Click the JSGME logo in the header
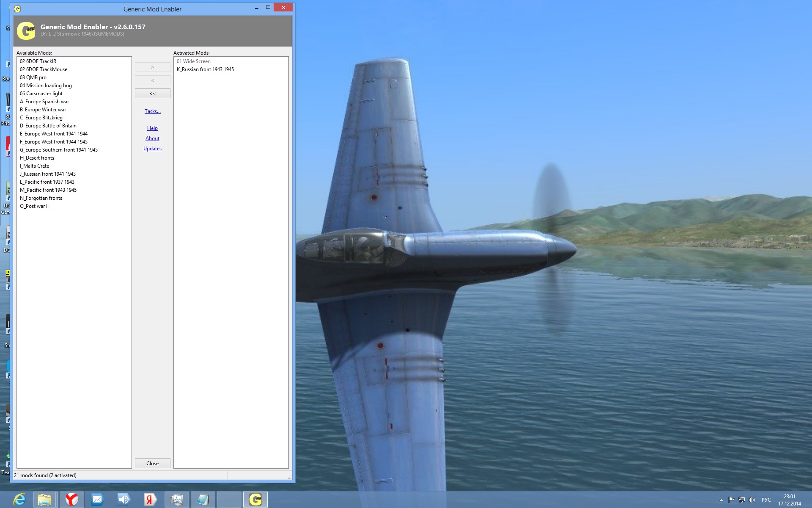 26,30
